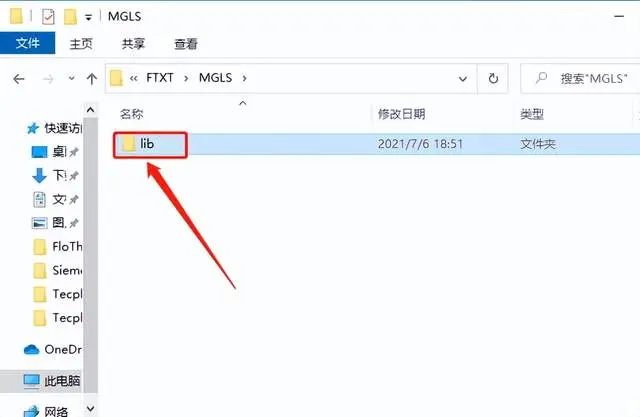
Task: Open the Downloads quick access shortcut
Action: (54, 175)
